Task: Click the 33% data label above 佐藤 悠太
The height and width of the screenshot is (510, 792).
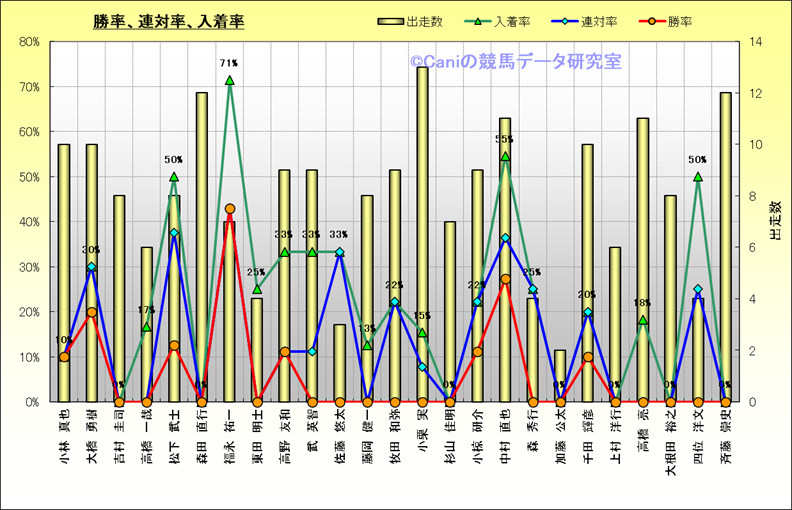Action: pyautogui.click(x=339, y=235)
